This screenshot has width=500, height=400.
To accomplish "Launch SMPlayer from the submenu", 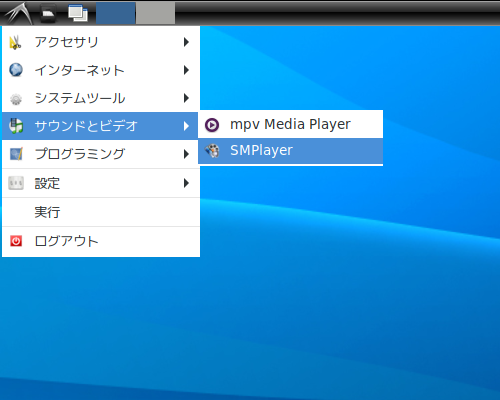I will coord(290,151).
